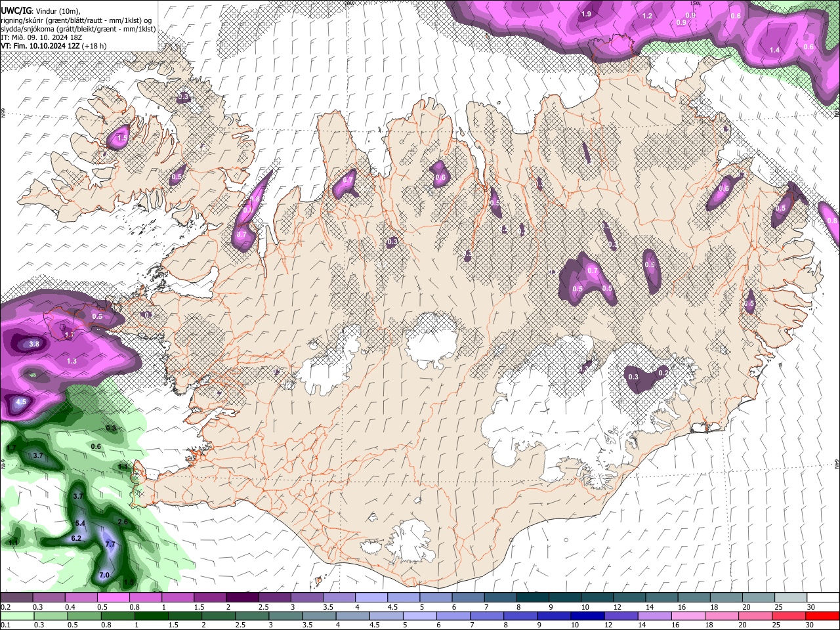Select the darkest green swatch at rain scale 1
Viewport: 840px width, 630px height.
(x=150, y=616)
